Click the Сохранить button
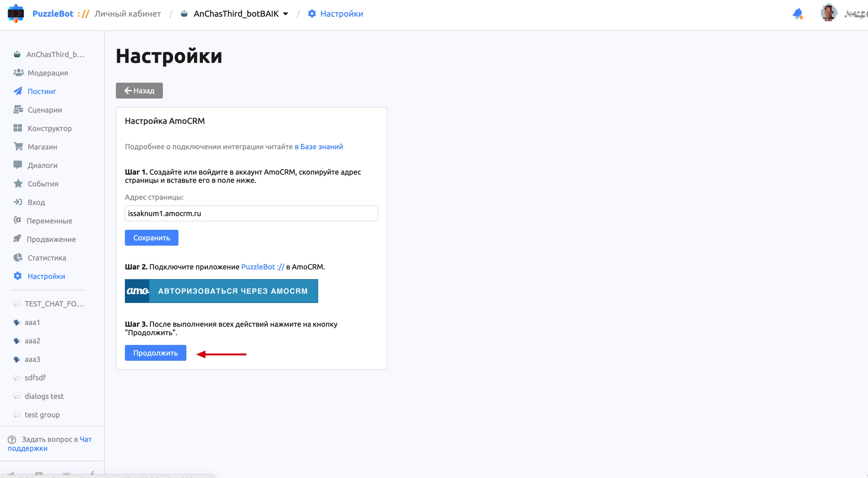Screen dimensions: 868x478 pos(152,238)
